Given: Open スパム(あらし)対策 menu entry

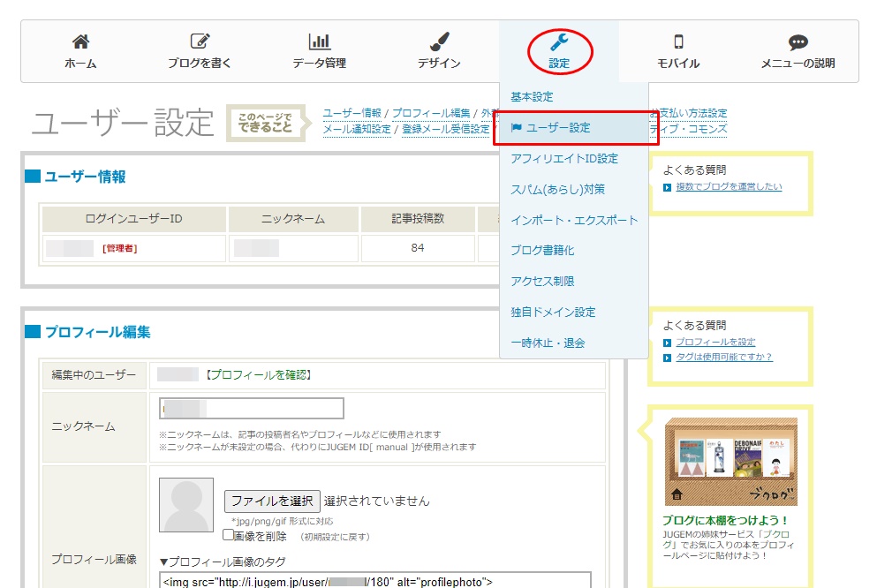Looking at the screenshot, I should (557, 190).
